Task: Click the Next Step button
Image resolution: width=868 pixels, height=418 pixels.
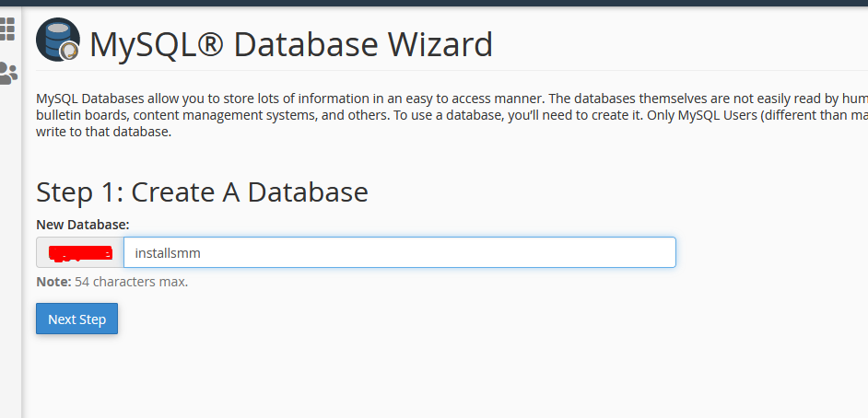Action: (76, 319)
